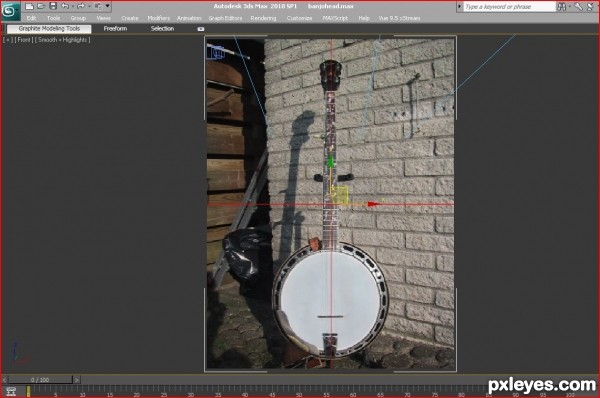Open the Edit menu
600x398 pixels.
31,18
